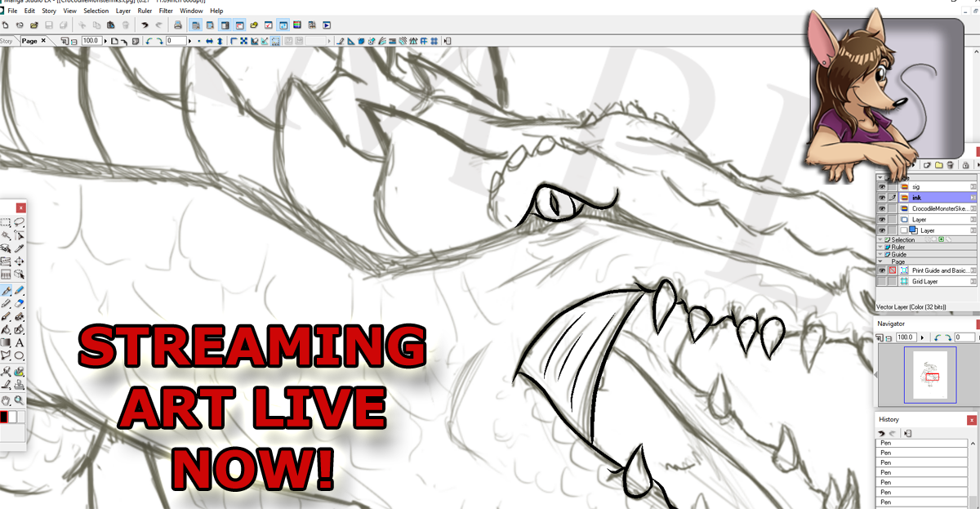Flip the canvas view horizontally

pyautogui.click(x=210, y=41)
